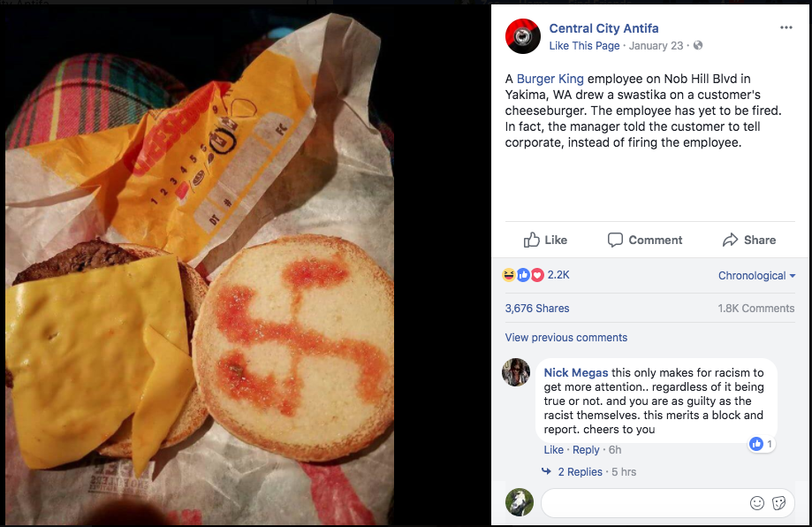Screen dimensions: 812x527
Task: Click the Share arrow icon
Action: pos(730,240)
